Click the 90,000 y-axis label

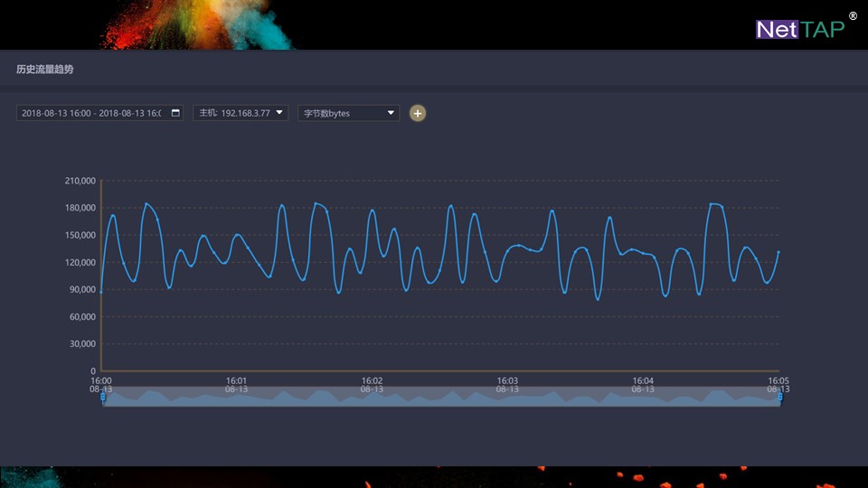point(82,289)
